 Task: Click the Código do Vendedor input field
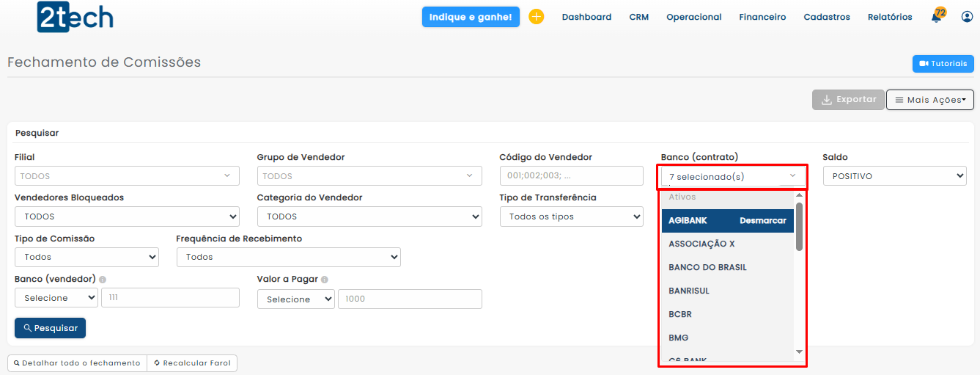pyautogui.click(x=571, y=176)
